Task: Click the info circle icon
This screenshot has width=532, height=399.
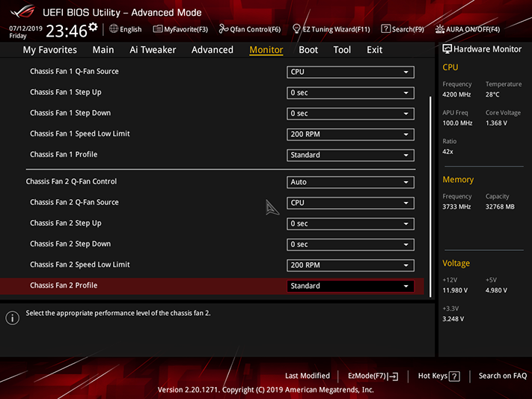Action: click(13, 318)
